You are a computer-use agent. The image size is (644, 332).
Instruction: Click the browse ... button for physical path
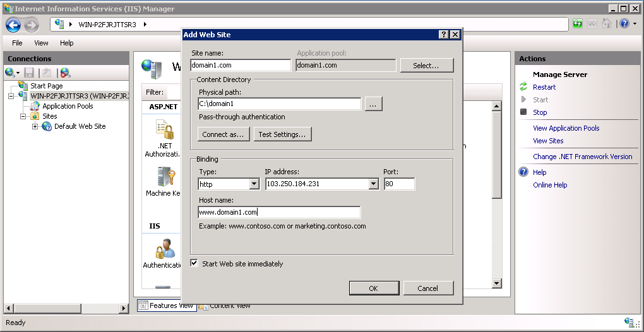373,104
